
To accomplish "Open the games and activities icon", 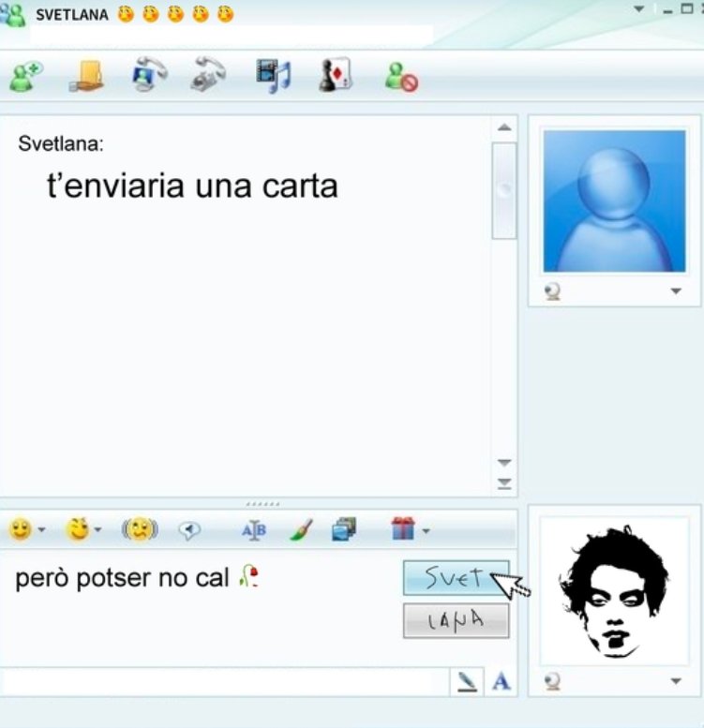I will (336, 75).
